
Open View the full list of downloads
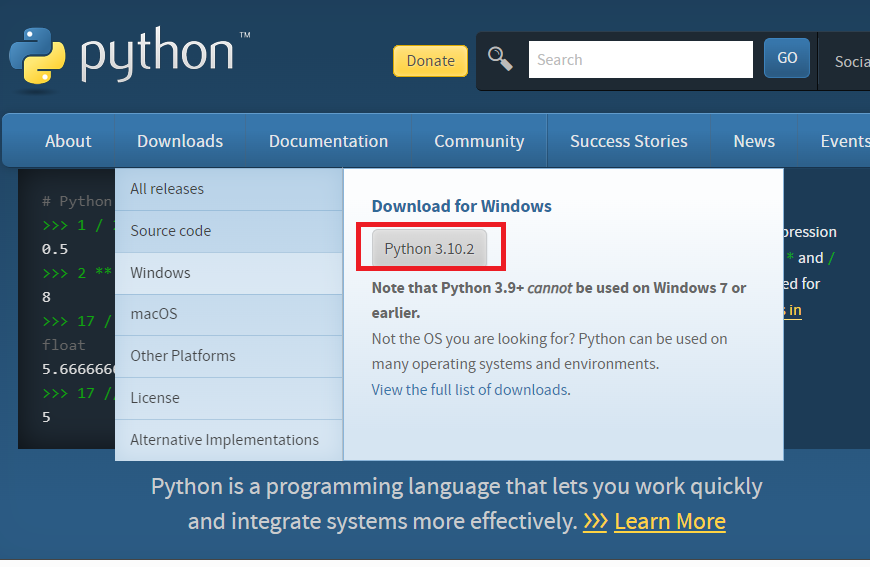point(469,389)
